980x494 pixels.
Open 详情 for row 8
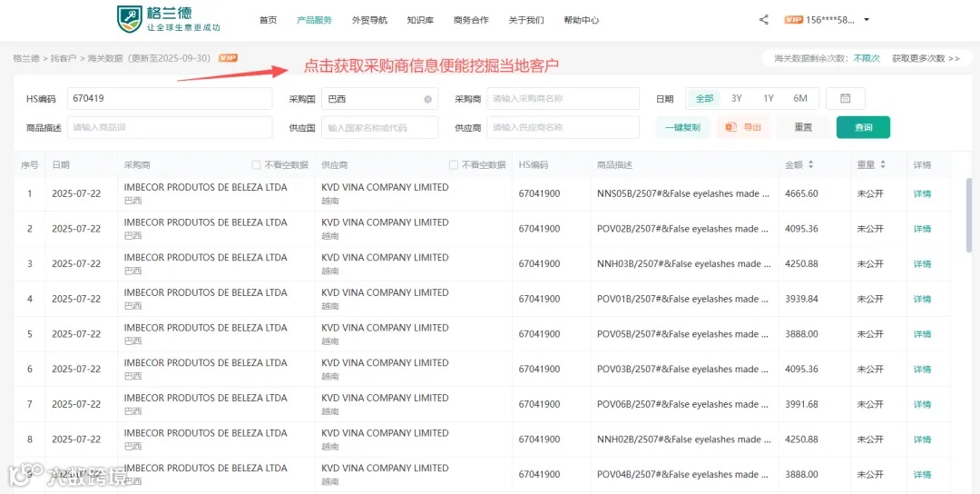923,440
